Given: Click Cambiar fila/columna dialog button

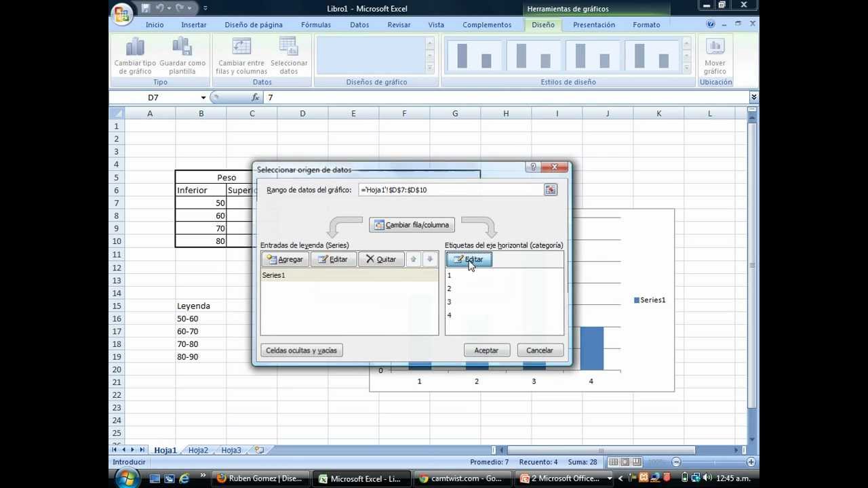Looking at the screenshot, I should [412, 225].
